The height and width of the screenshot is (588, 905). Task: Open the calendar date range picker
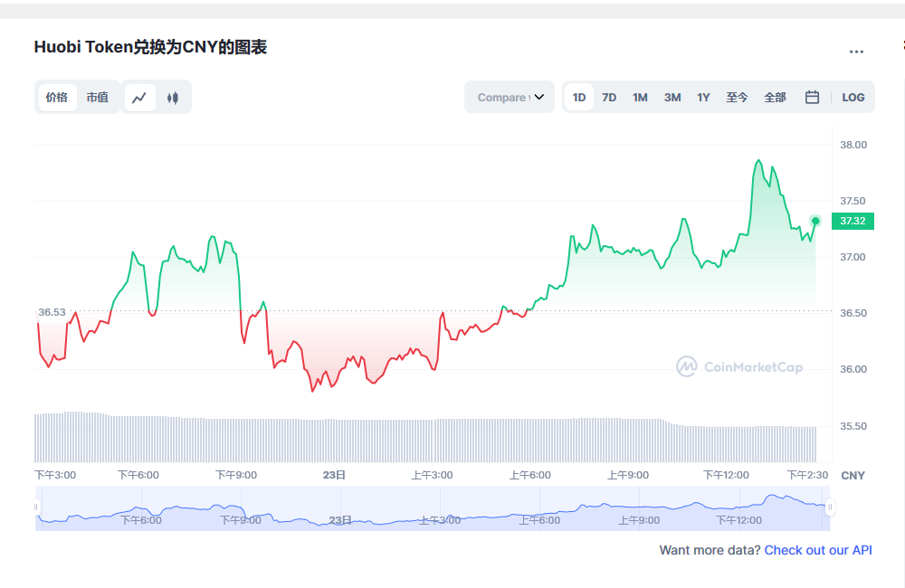[x=812, y=97]
